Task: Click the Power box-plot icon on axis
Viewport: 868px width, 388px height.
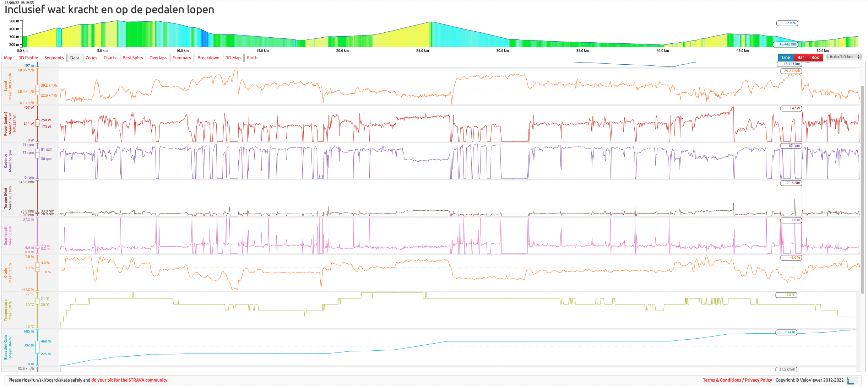Action: pyautogui.click(x=37, y=123)
